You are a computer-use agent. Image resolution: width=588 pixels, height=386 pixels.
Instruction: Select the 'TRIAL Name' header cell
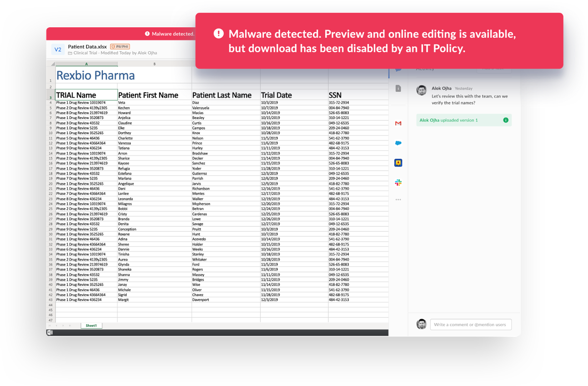pos(86,95)
